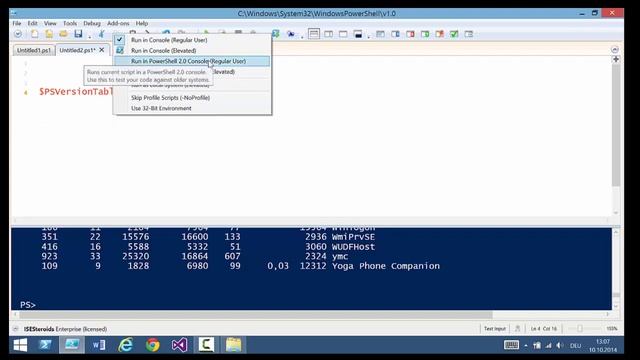
Task: Click the plus button atop the editor scrollbar
Action: (616, 60)
